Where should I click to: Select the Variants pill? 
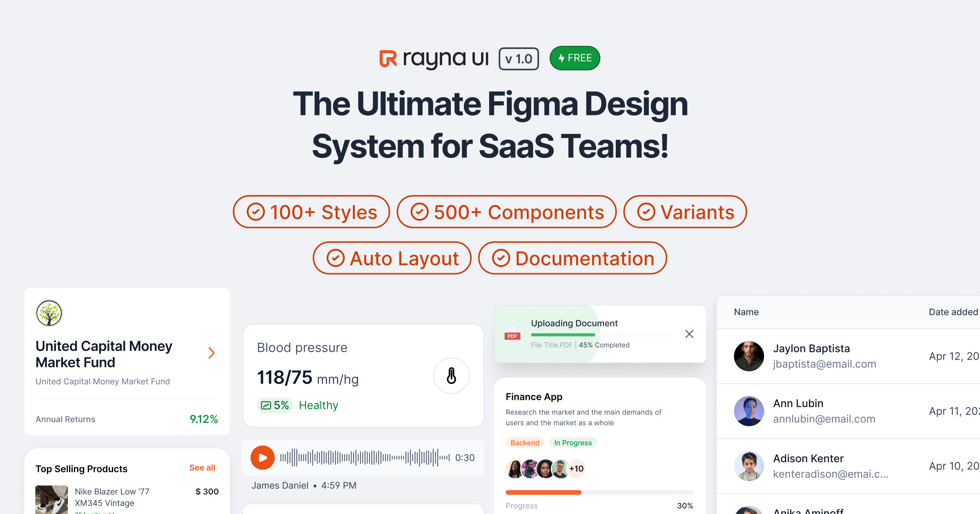[685, 212]
